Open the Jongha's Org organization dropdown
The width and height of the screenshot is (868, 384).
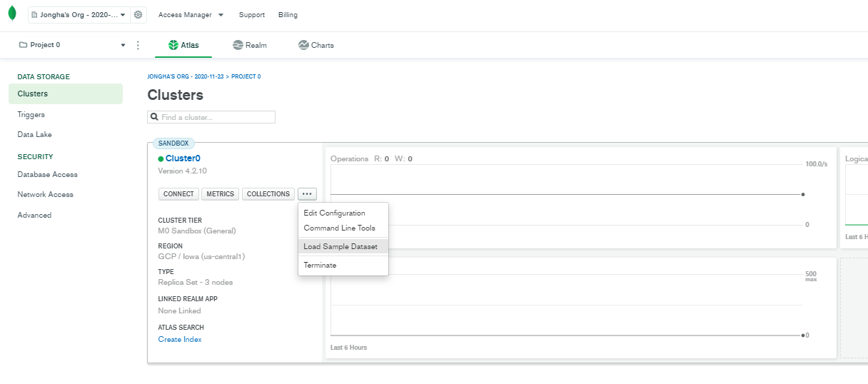pyautogui.click(x=79, y=14)
